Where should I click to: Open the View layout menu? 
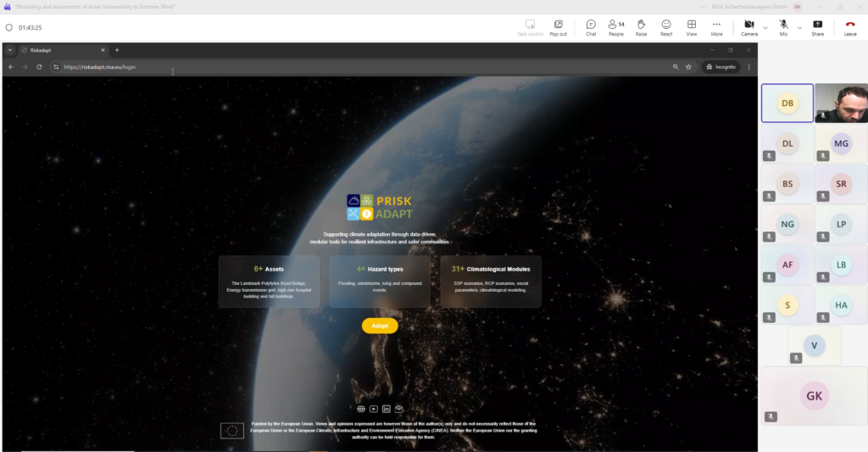click(692, 27)
